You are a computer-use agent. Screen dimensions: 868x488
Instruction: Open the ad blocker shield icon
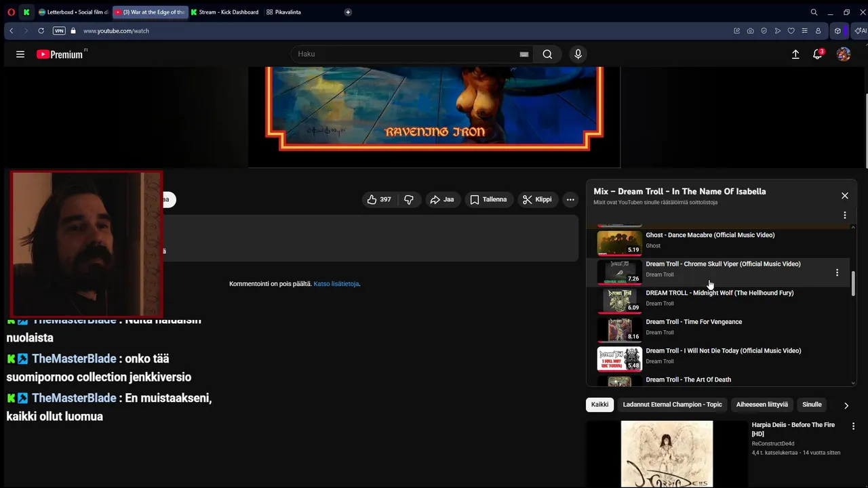point(764,30)
